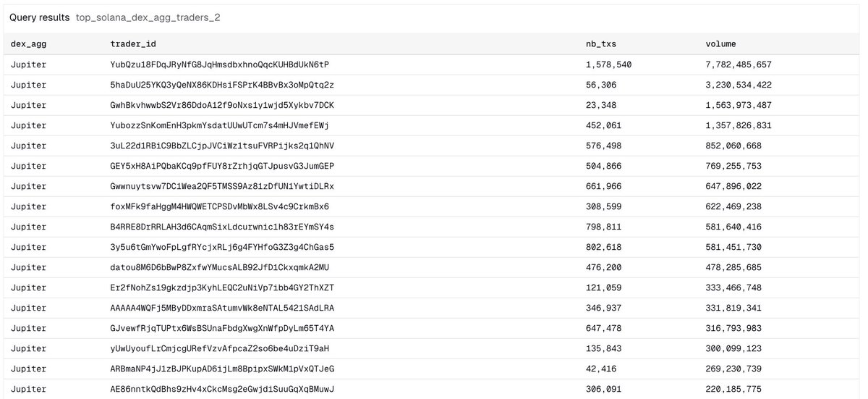
Task: Select trader id AE86nntkQdBhs9zHv4xCkcMsg2eGwjdiSuuGqXqBMuwJ
Action: [x=222, y=389]
